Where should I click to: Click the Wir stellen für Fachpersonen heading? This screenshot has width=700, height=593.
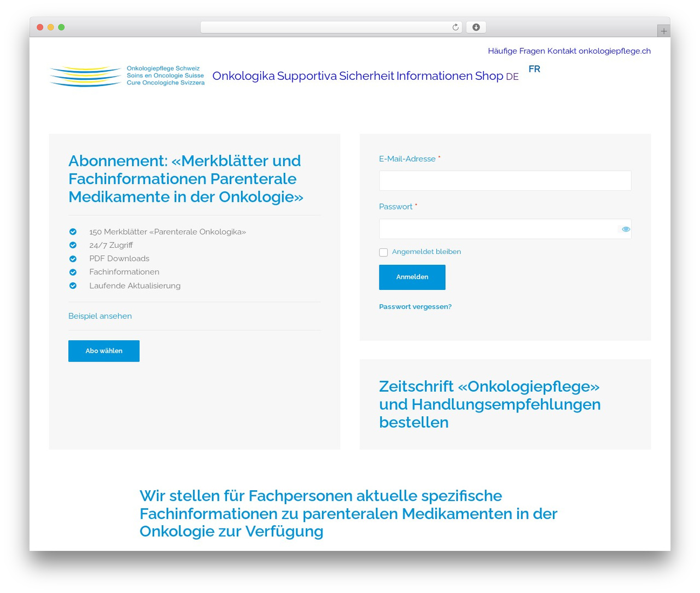348,514
